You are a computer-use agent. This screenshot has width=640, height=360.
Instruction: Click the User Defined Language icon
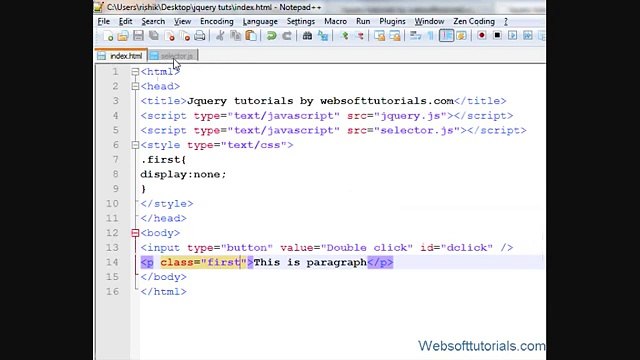462,36
